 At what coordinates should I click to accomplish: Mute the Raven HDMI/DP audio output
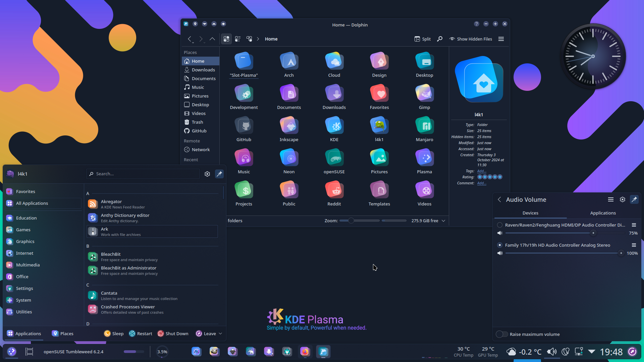pyautogui.click(x=500, y=233)
